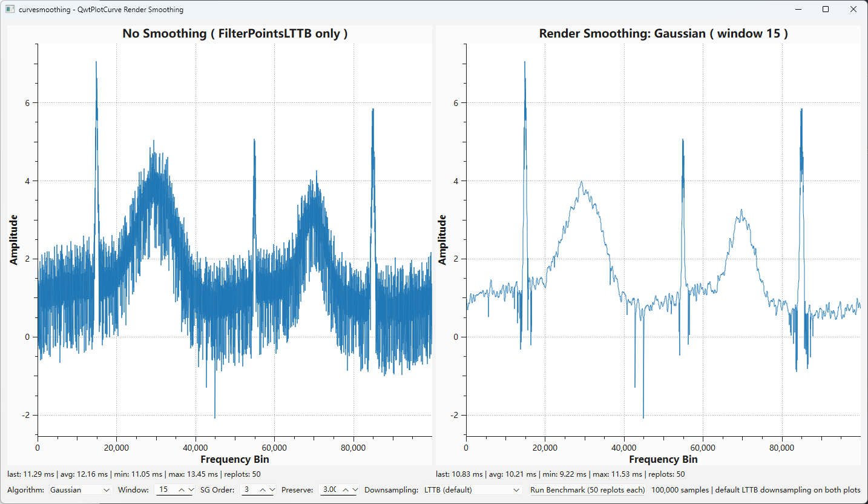Image resolution: width=868 pixels, height=504 pixels.
Task: Click the left plot timing stats 'last: 11.29 ms'
Action: 31,474
